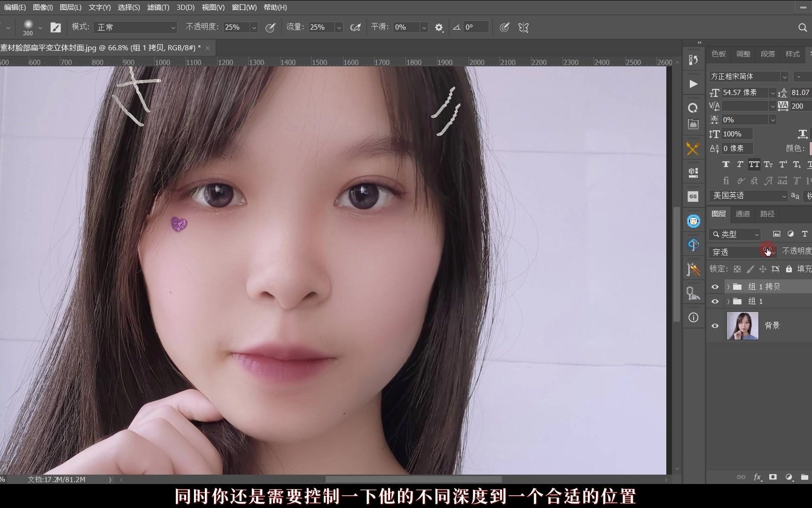812x508 pixels.
Task: Toggle visibility of layer group 组 1
Action: tap(715, 302)
